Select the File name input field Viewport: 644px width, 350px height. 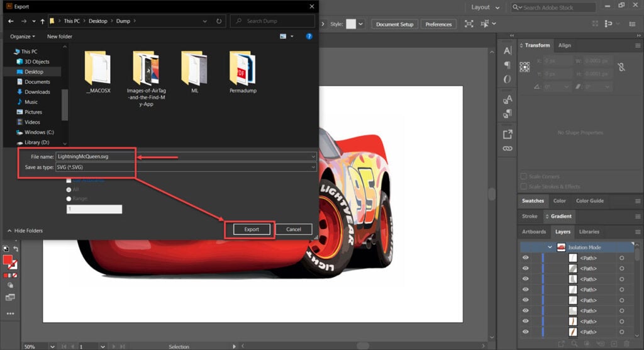coord(186,156)
